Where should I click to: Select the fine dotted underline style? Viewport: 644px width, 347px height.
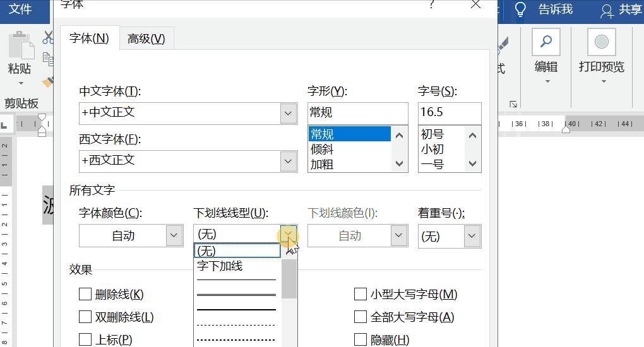tap(237, 326)
